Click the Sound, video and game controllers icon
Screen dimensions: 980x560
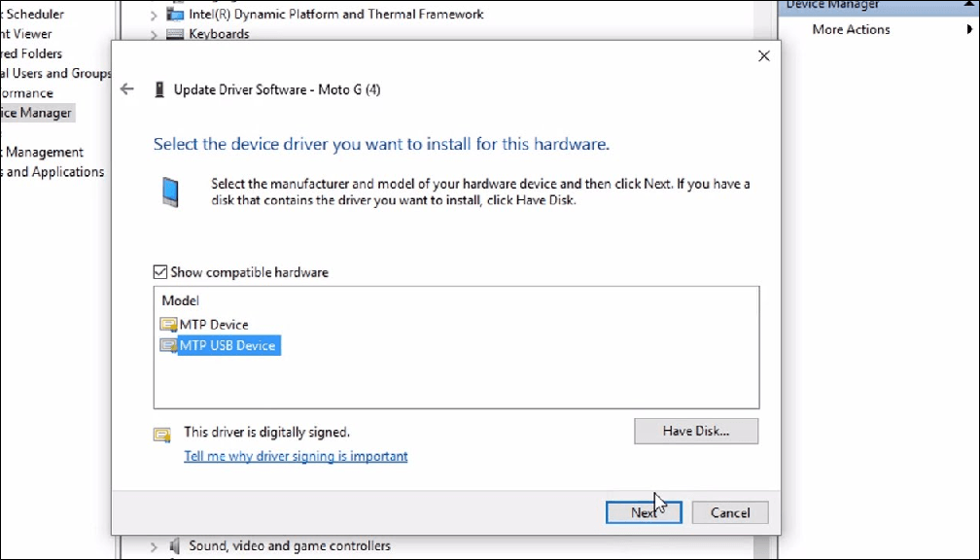(175, 545)
